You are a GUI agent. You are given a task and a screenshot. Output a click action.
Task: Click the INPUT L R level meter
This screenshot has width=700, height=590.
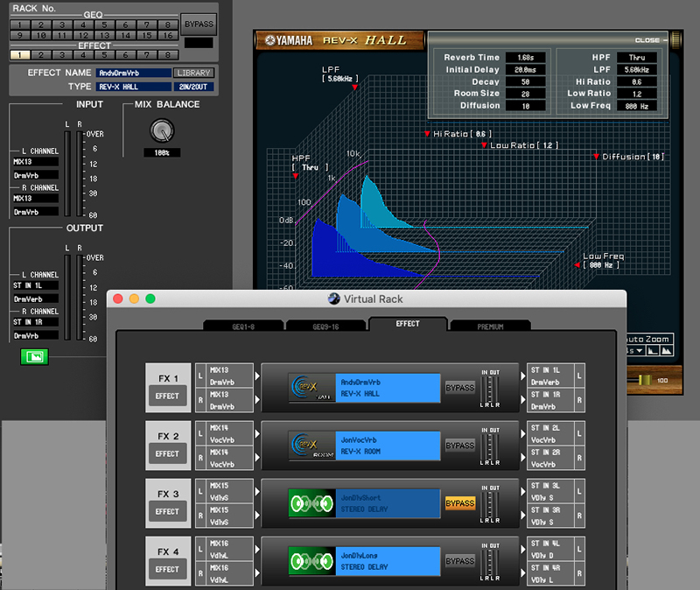[73, 173]
